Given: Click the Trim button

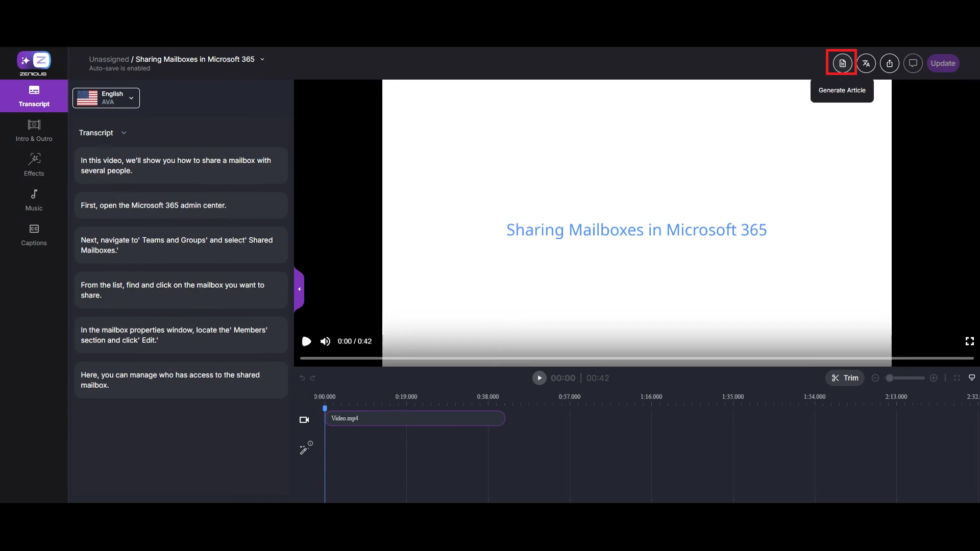Looking at the screenshot, I should (845, 378).
